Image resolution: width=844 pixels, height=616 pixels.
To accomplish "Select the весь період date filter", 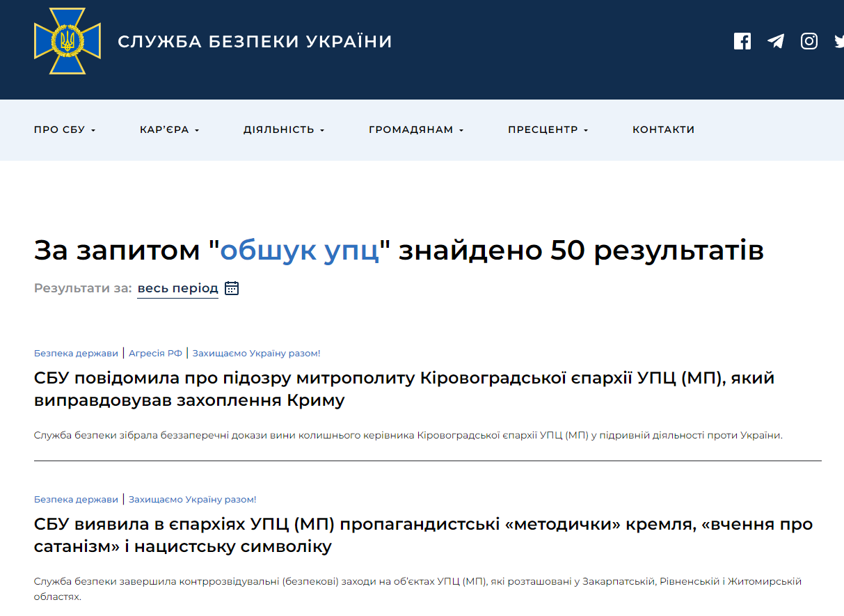I will (x=177, y=288).
